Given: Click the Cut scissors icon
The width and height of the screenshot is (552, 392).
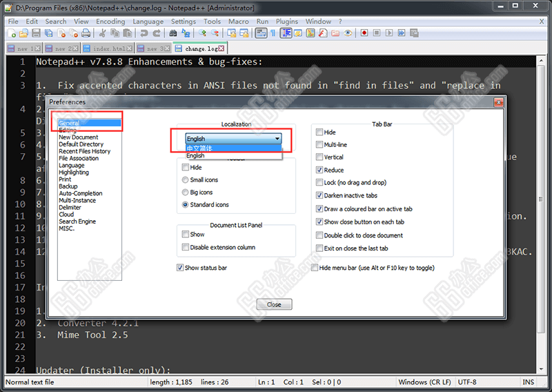Looking at the screenshot, I should coord(102,33).
